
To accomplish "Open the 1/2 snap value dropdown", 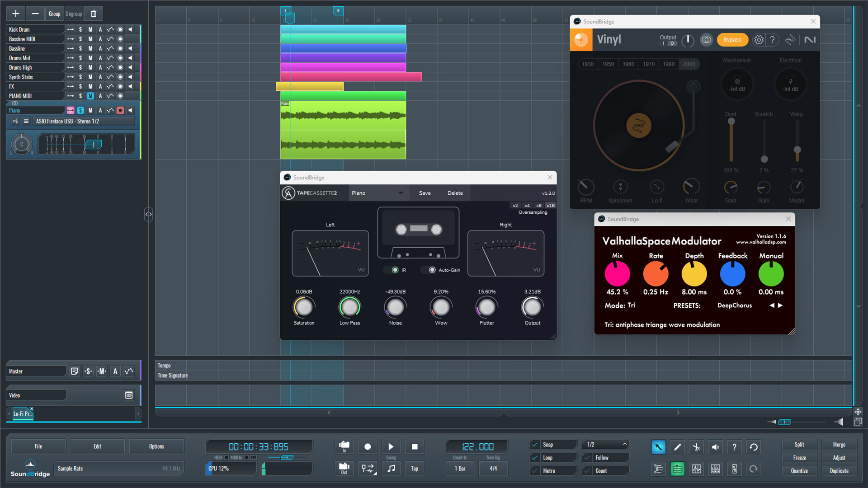I will pyautogui.click(x=606, y=445).
